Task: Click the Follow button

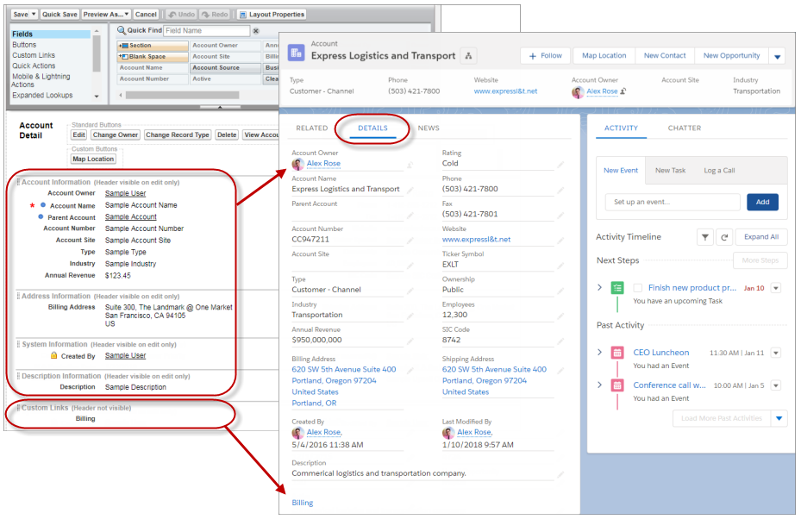Action: tap(546, 56)
